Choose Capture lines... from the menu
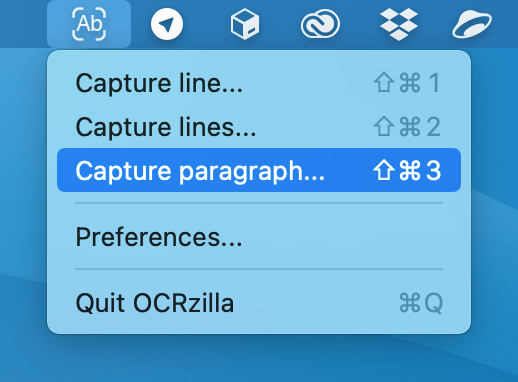Screen dimensions: 518x382 [x=259, y=127]
